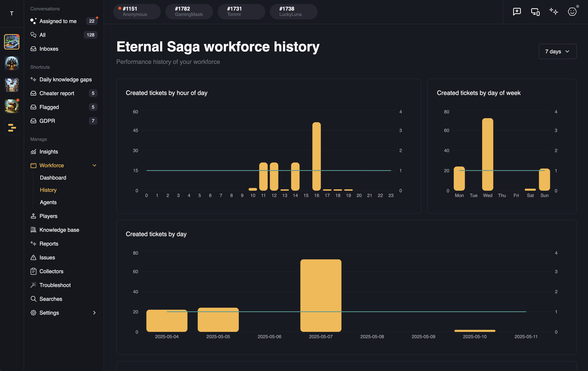Open the Issues section
Screen dimensions: 588x371
coord(47,257)
